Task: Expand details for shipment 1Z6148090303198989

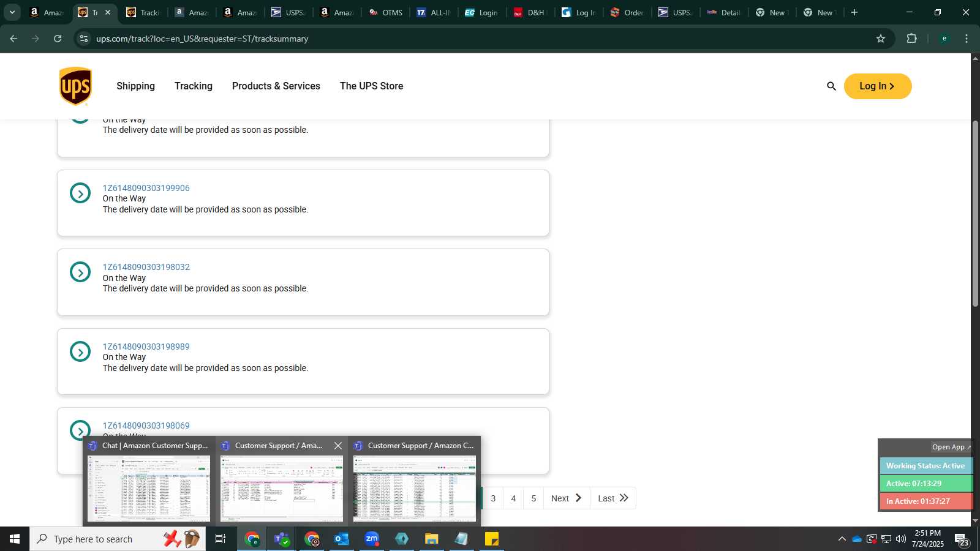Action: [80, 351]
